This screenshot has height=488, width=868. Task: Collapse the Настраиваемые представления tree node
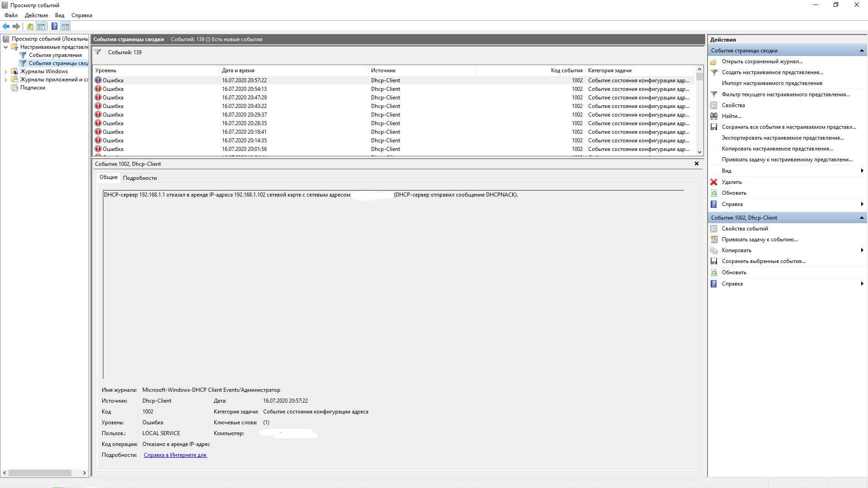coord(5,47)
